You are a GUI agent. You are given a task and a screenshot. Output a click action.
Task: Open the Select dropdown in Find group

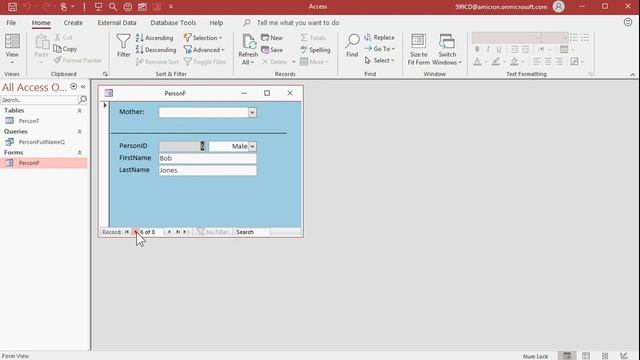click(379, 60)
